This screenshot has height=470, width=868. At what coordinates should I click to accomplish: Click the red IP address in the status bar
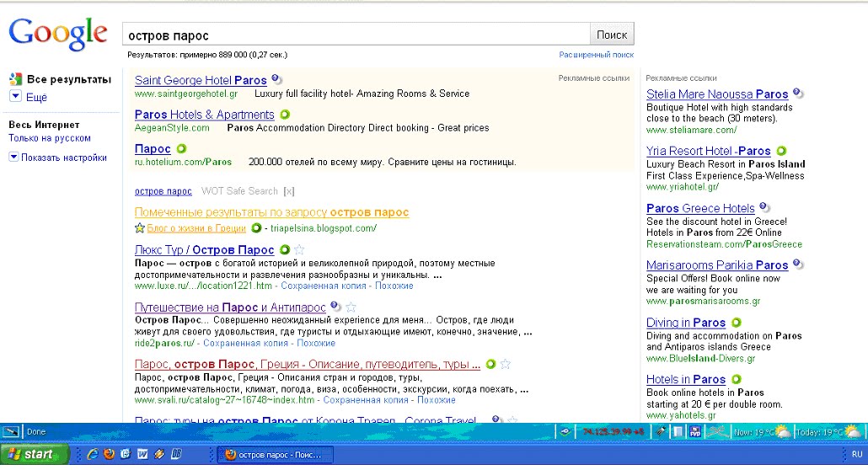[613, 432]
